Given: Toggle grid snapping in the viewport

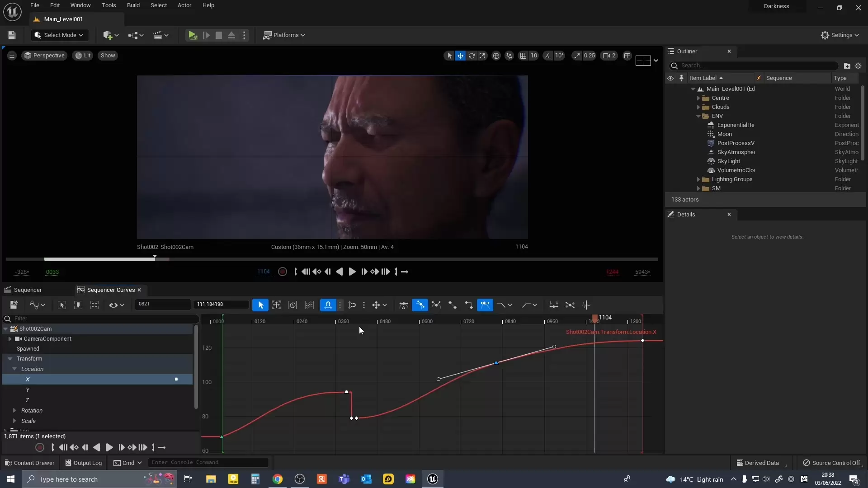Looking at the screenshot, I should (523, 56).
